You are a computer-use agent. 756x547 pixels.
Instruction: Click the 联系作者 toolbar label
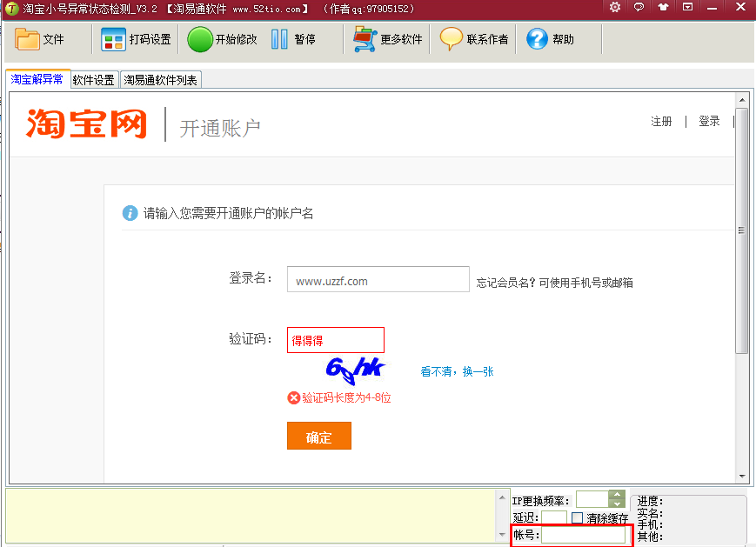(487, 39)
